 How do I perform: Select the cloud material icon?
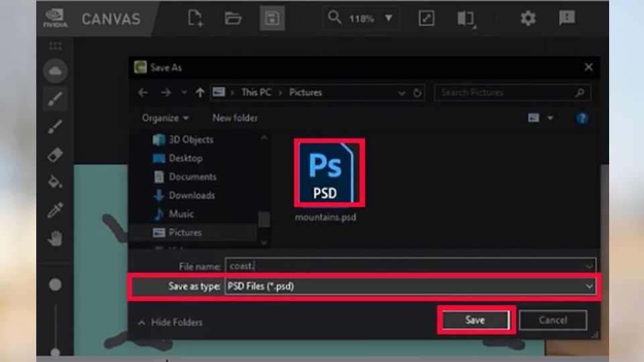[x=55, y=71]
